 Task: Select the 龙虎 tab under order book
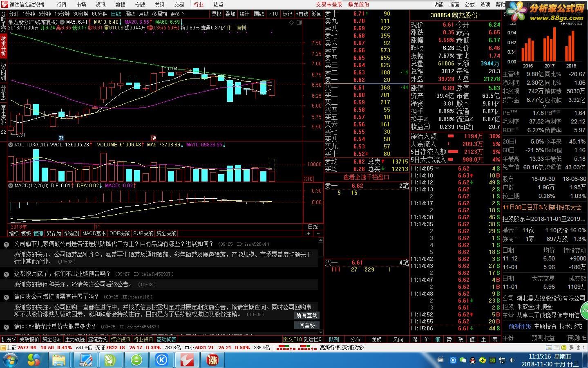[x=376, y=339]
